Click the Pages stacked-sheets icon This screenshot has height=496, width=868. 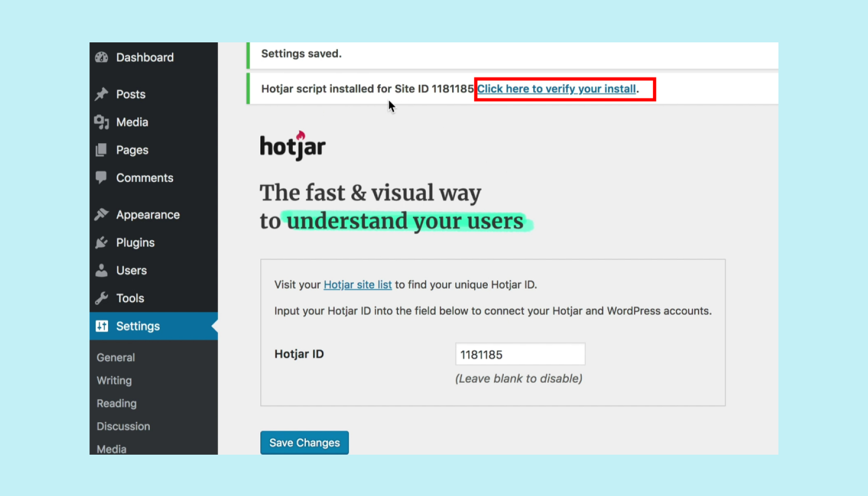point(101,150)
